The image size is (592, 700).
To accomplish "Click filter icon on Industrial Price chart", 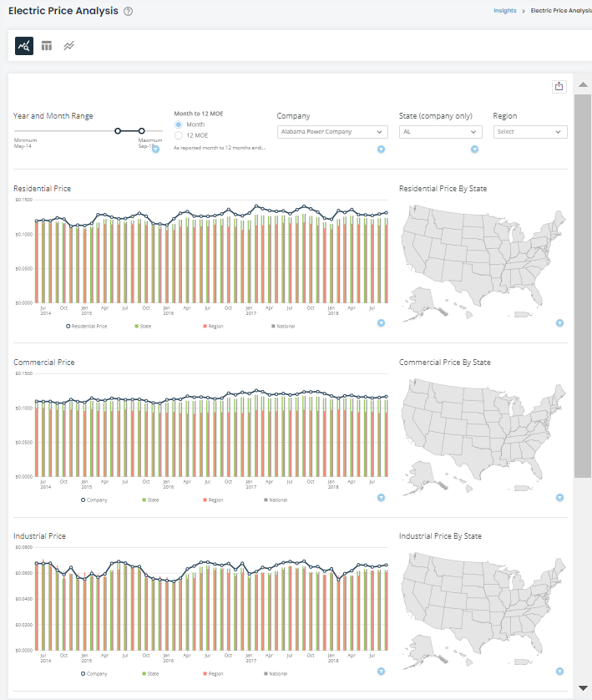I will click(x=381, y=671).
